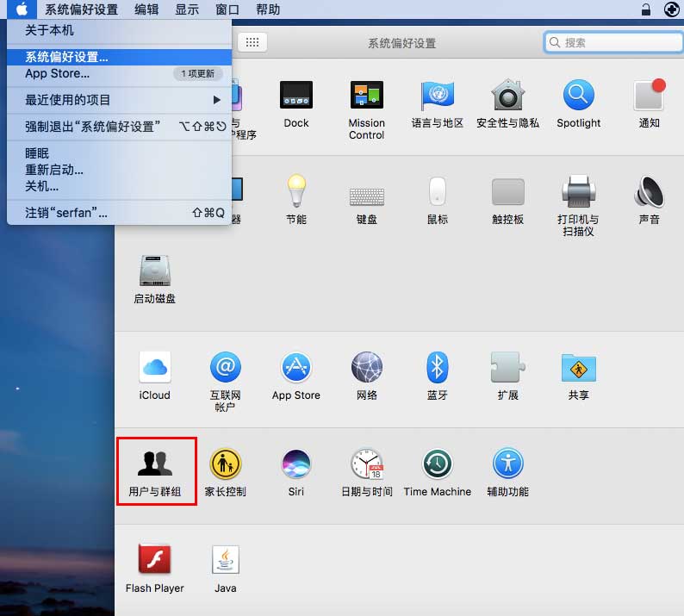Open the Java preference pane

pyautogui.click(x=225, y=559)
